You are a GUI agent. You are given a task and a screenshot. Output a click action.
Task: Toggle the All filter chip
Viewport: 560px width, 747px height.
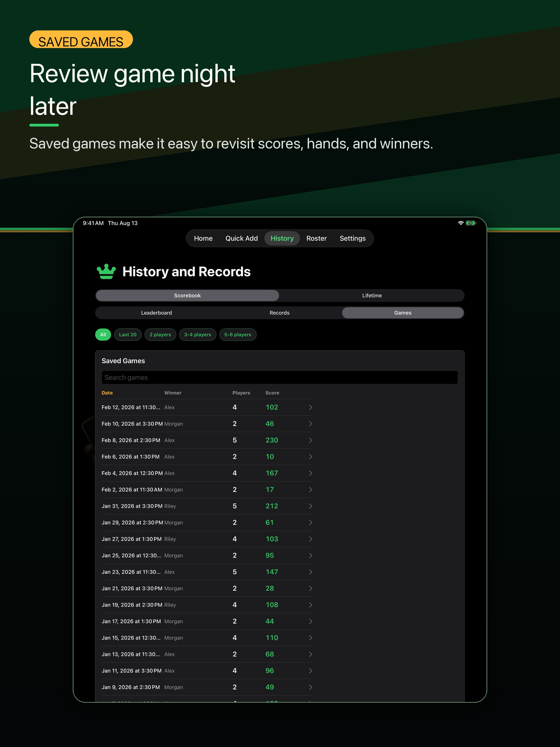[x=103, y=335]
